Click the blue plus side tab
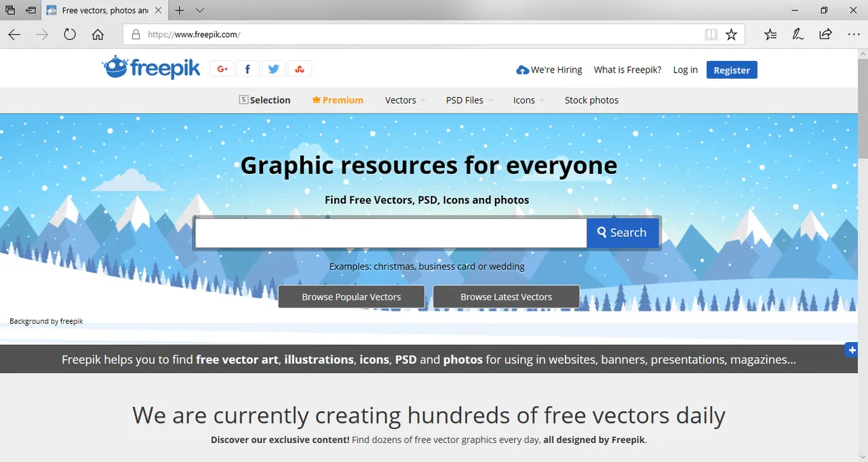Viewport: 868px width, 462px height. tap(851, 350)
